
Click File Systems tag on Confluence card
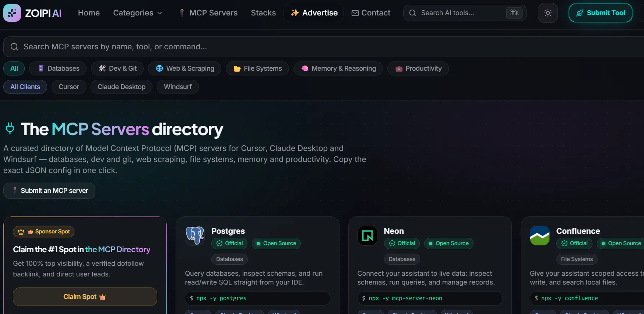577,259
